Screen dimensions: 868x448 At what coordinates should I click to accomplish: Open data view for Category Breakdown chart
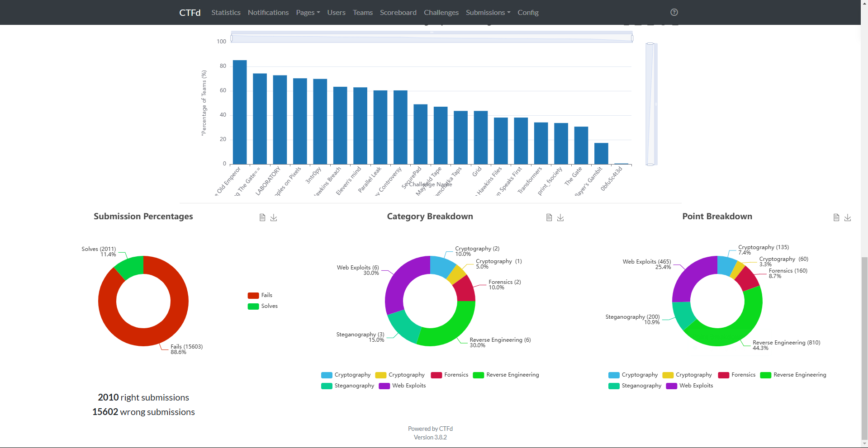(549, 217)
